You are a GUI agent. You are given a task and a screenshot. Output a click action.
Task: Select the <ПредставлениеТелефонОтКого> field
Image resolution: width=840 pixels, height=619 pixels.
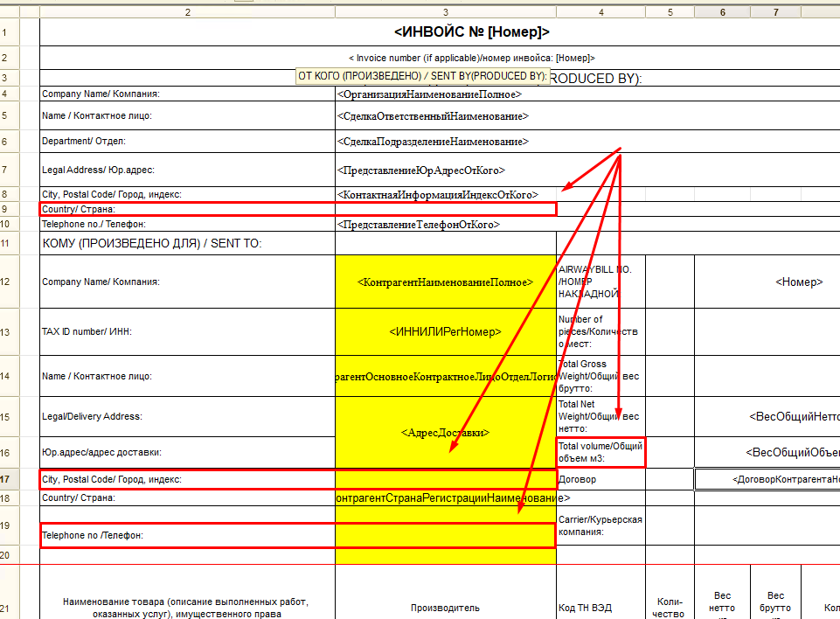coord(419,225)
